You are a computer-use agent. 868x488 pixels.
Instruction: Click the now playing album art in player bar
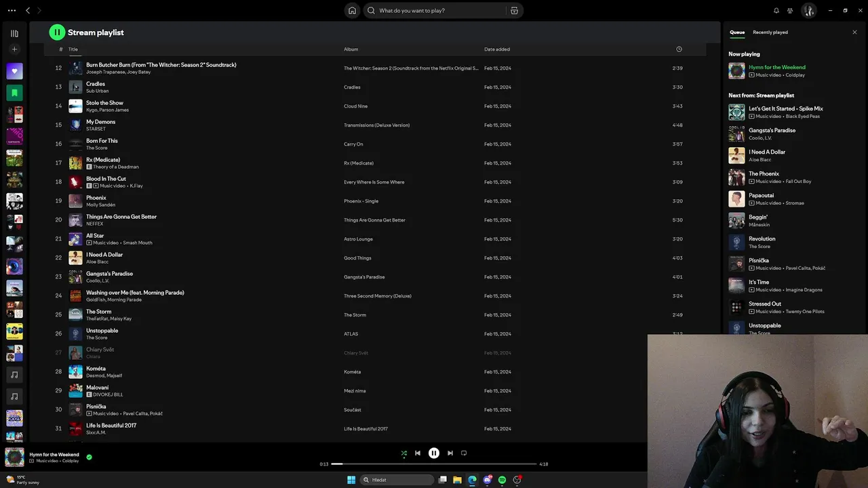(14, 457)
